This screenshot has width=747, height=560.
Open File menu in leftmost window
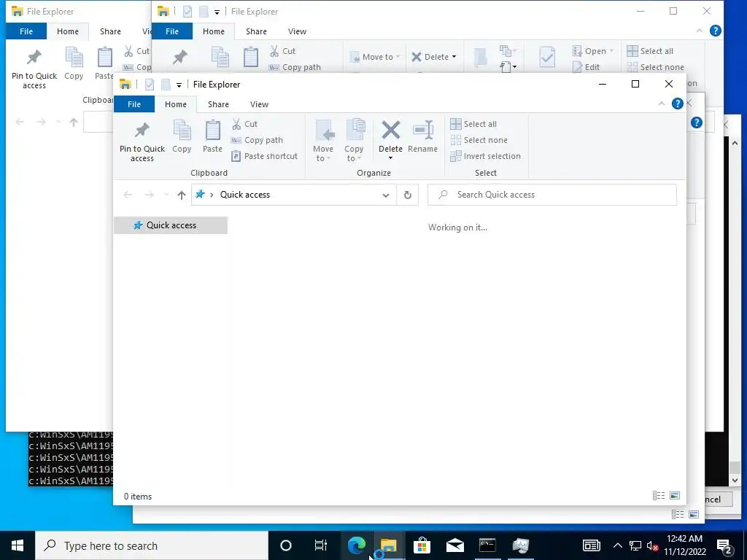pyautogui.click(x=26, y=31)
